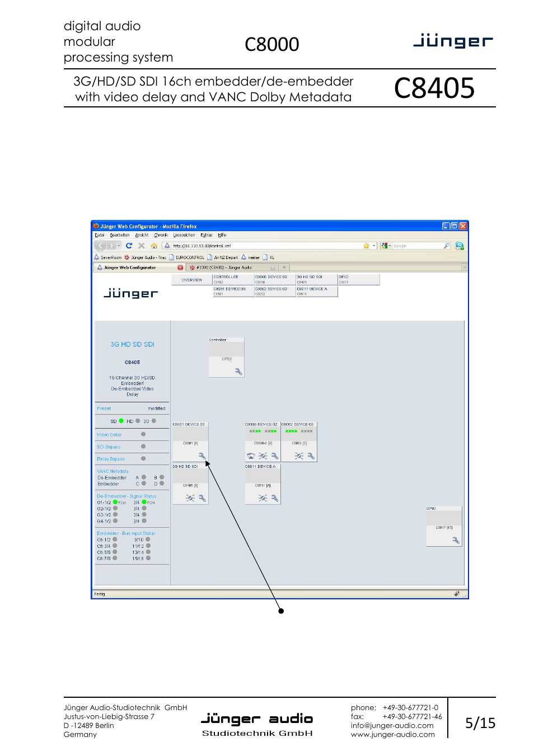Screen dimensions: 534x756
Task: Open the meter icon on C8086 DEVICE 02
Action: coord(251,456)
